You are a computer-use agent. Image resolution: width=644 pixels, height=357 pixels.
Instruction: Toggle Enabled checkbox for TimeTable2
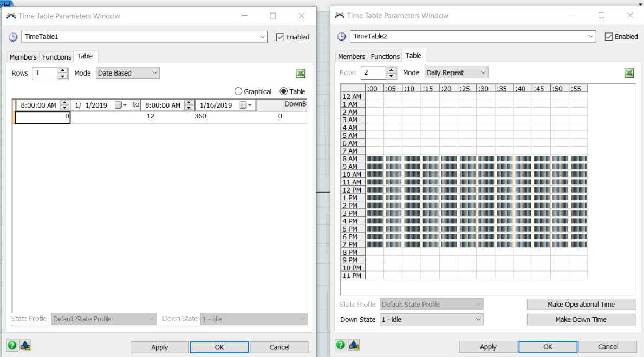click(609, 36)
